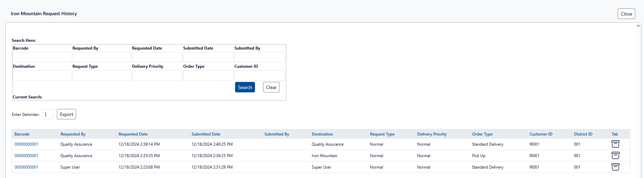Open barcode link in Iron Mountain destination row
Image resolution: width=644 pixels, height=178 pixels.
point(26,156)
